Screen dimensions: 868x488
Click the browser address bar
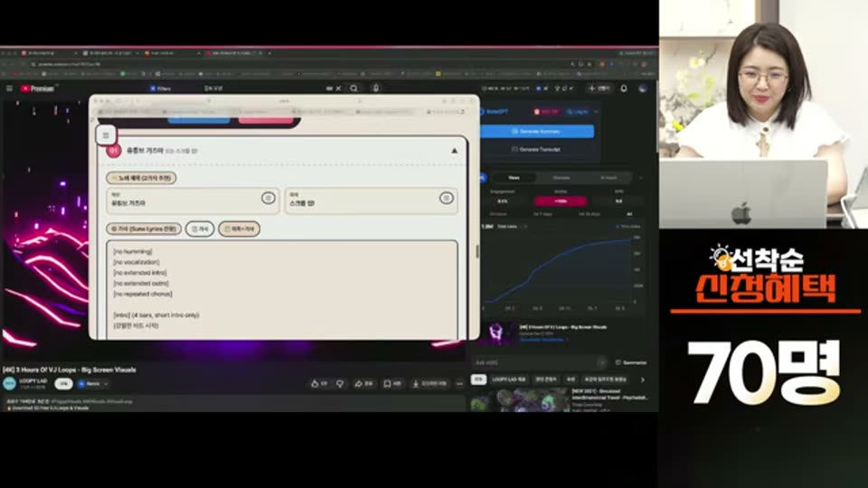click(299, 64)
